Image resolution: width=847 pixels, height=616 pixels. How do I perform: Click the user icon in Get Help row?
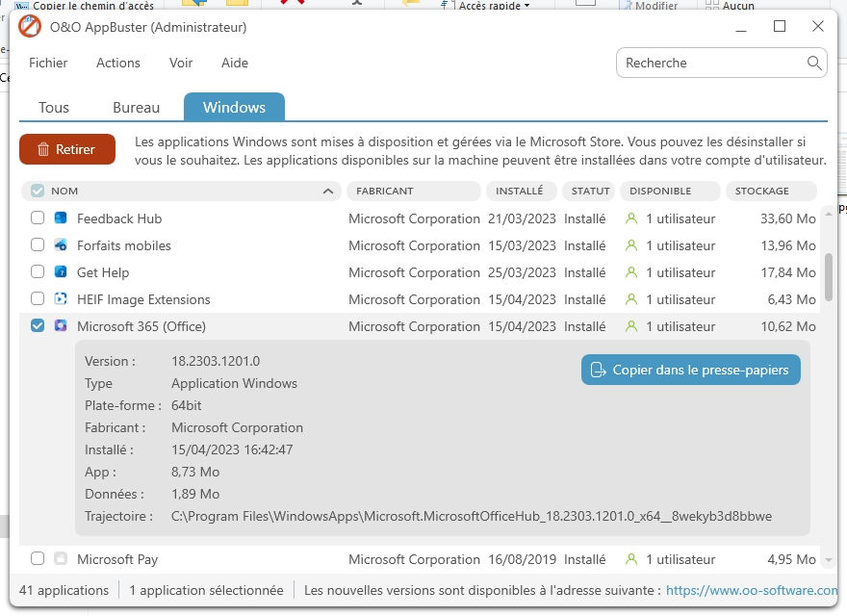pyautogui.click(x=631, y=272)
